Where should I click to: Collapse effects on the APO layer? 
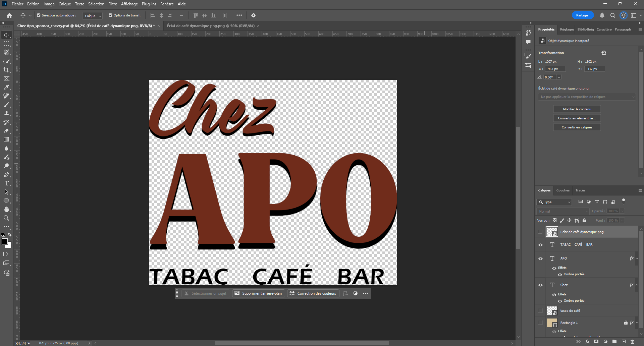point(637,258)
